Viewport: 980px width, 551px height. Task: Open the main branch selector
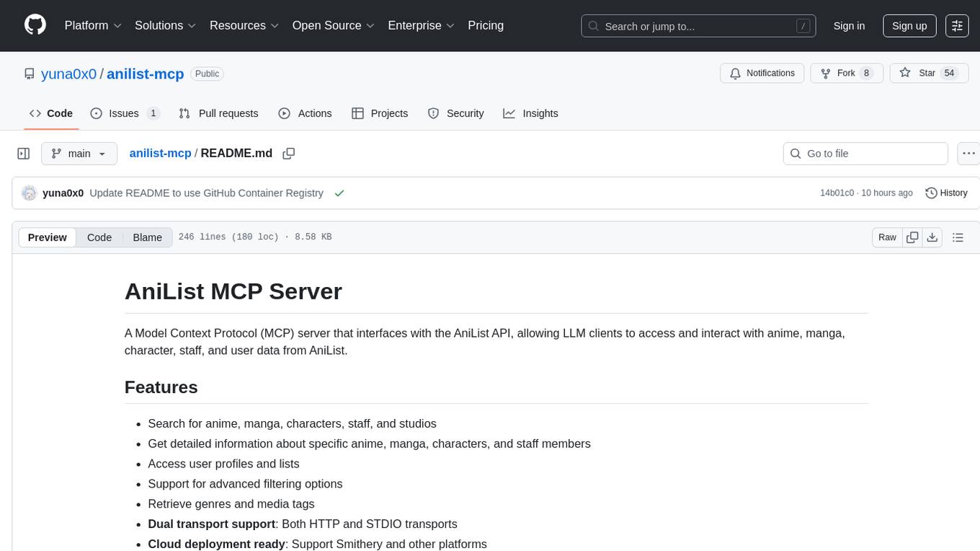[79, 154]
